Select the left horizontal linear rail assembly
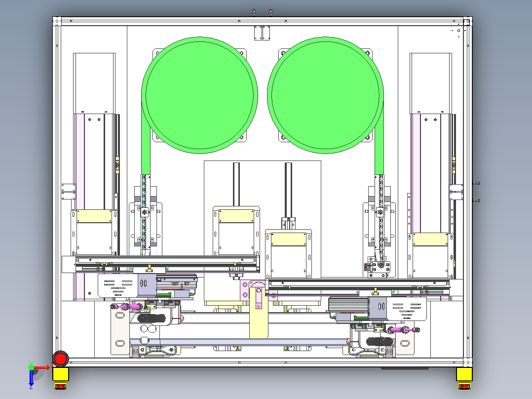The height and width of the screenshot is (399, 532). [168, 264]
